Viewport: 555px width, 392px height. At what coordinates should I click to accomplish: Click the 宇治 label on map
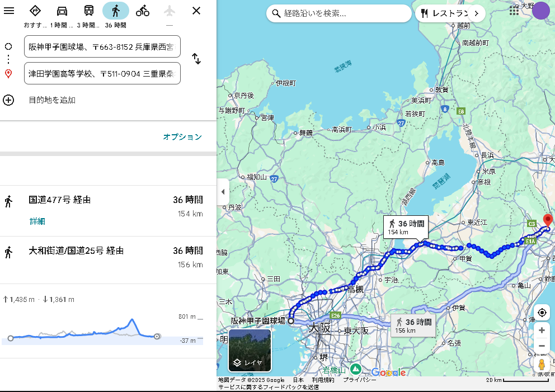pyautogui.click(x=391, y=280)
